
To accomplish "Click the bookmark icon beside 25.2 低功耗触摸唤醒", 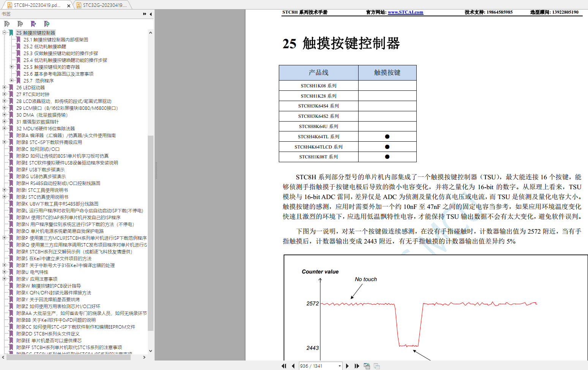I will (18, 46).
